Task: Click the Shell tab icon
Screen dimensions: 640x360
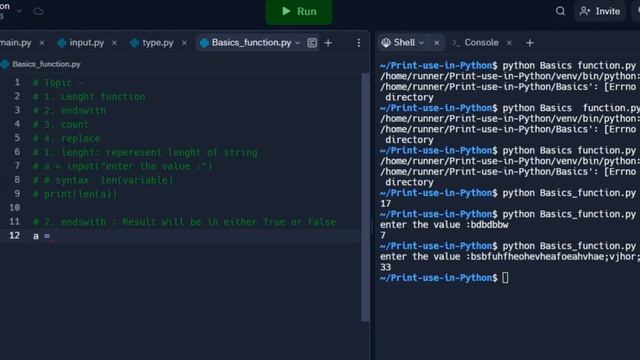Action: point(386,43)
